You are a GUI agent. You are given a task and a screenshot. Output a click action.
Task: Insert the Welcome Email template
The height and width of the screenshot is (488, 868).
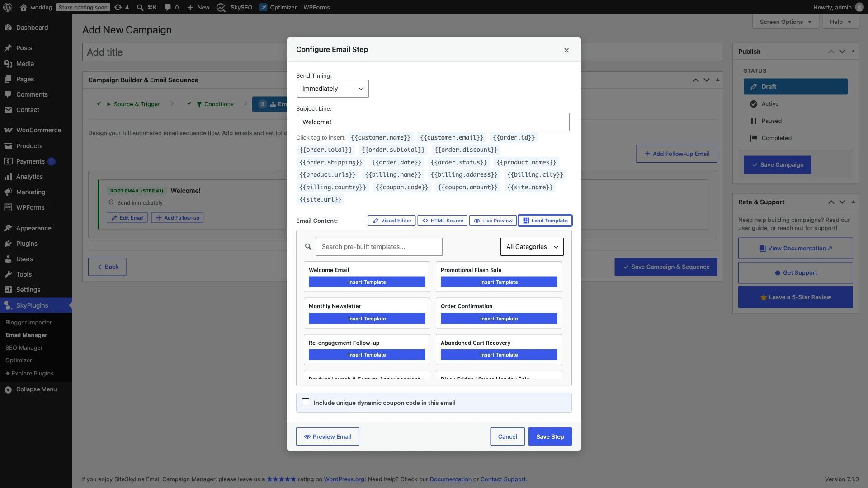[367, 282]
